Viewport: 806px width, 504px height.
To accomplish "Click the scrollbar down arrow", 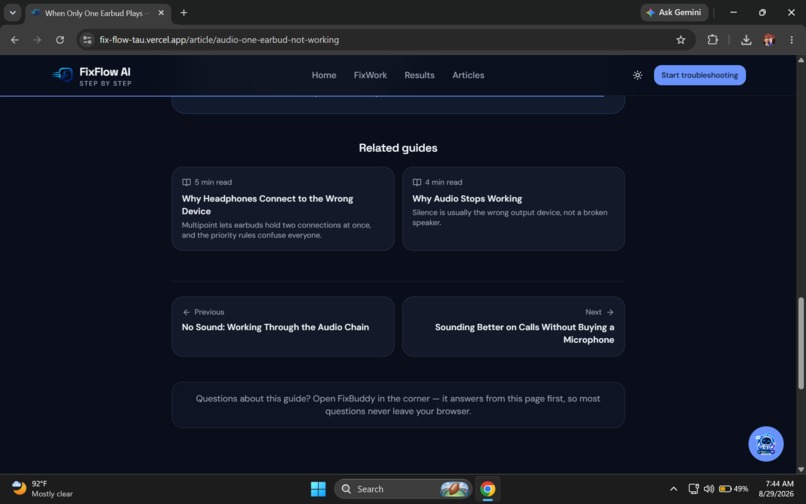I will point(800,469).
